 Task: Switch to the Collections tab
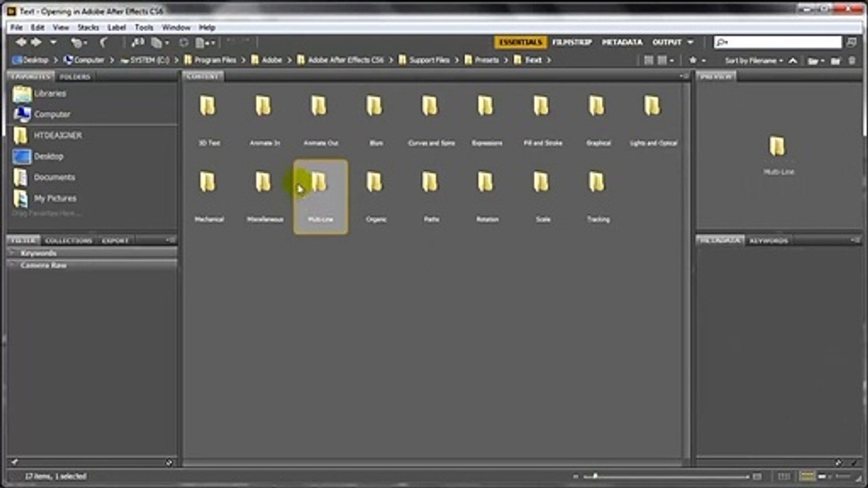(68, 241)
